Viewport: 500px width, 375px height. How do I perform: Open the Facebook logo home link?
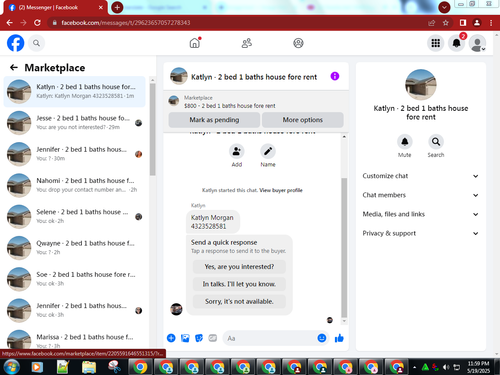(x=16, y=43)
